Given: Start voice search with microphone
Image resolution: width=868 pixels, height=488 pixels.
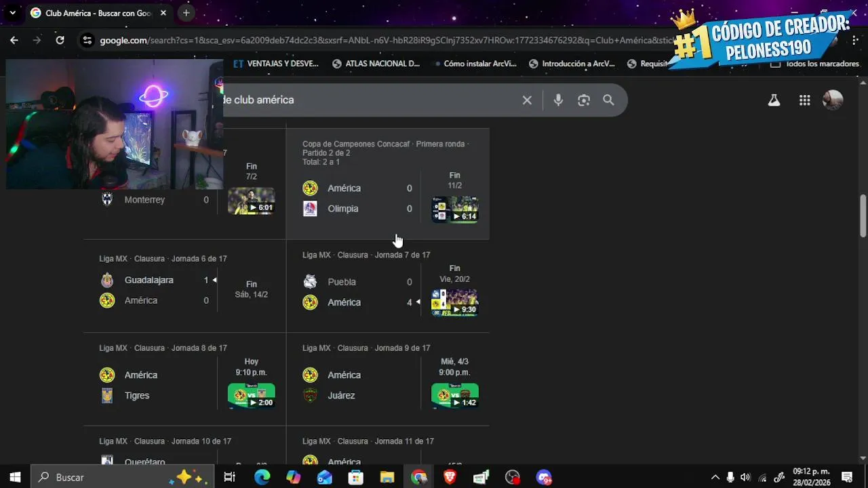Looking at the screenshot, I should (558, 100).
